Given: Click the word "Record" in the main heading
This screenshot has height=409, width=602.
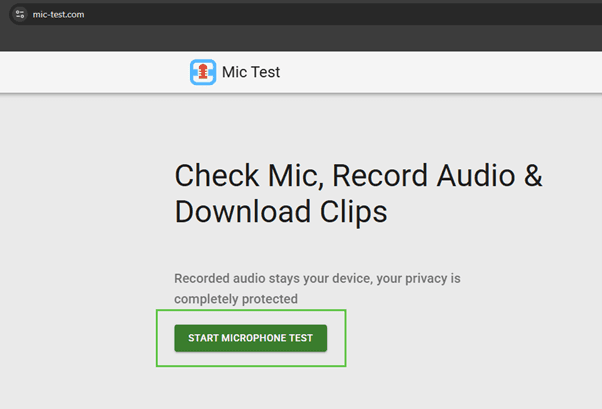Looking at the screenshot, I should click(x=381, y=176).
